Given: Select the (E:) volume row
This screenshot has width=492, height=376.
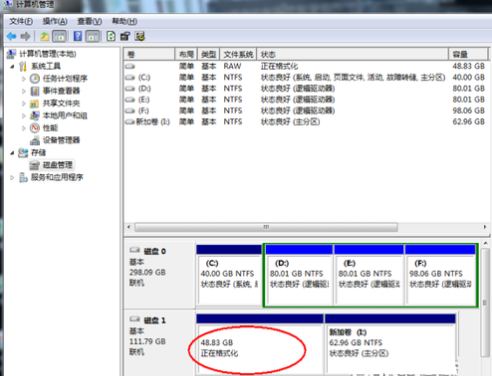Looking at the screenshot, I should pyautogui.click(x=305, y=99).
